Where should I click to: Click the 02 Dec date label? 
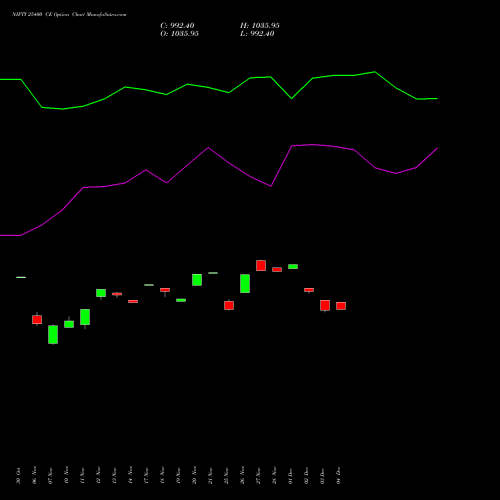tap(306, 476)
